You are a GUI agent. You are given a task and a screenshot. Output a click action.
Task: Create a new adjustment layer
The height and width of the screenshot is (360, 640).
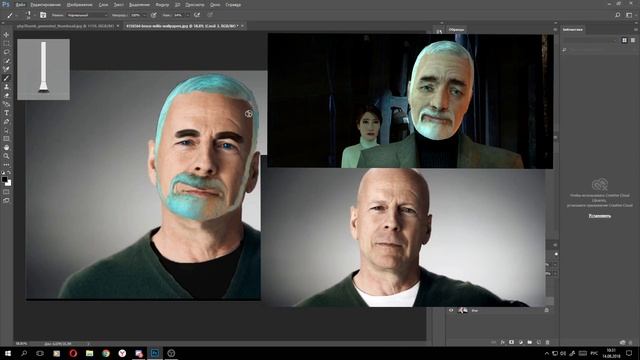pyautogui.click(x=520, y=342)
